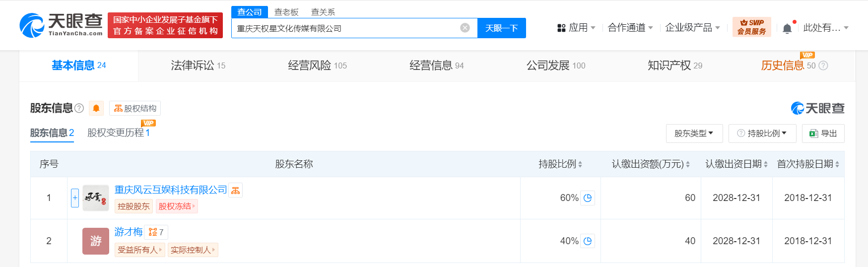This screenshot has height=267, width=868.
Task: Select the 查关系 search tab
Action: [x=323, y=12]
